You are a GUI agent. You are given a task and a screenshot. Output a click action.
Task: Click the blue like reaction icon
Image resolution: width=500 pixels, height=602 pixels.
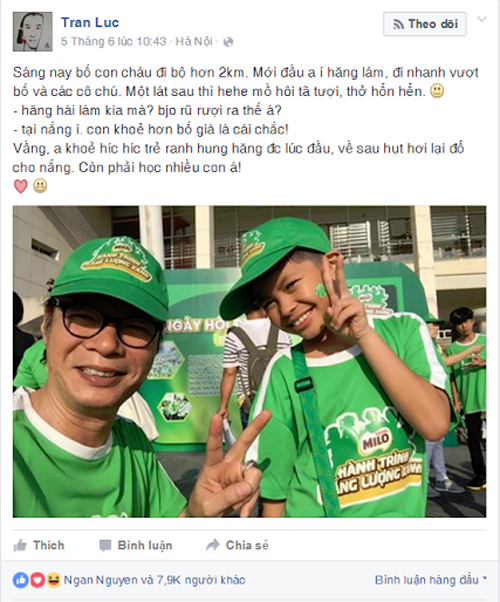21,580
